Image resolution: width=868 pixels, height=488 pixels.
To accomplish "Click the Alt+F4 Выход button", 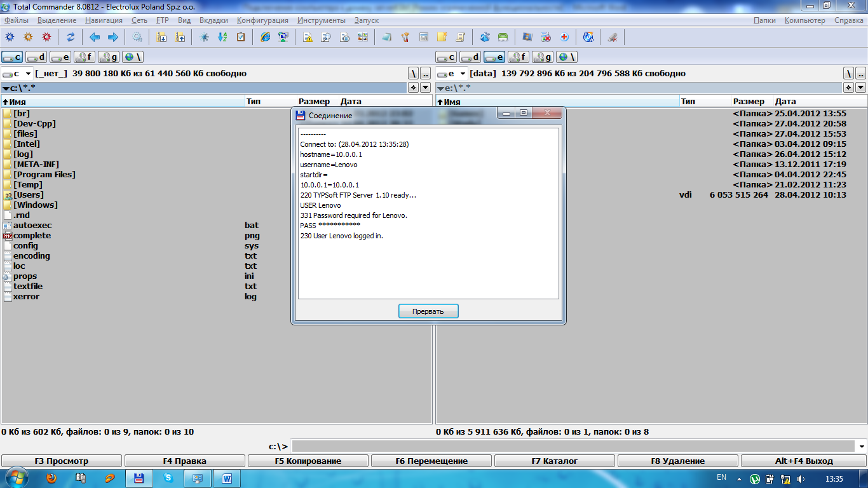I will coord(803,461).
